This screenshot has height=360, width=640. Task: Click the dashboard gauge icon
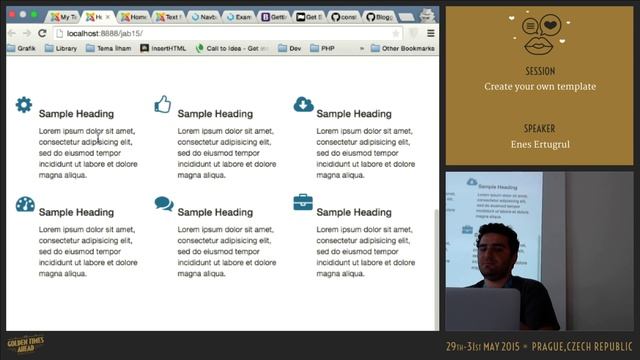click(x=25, y=204)
